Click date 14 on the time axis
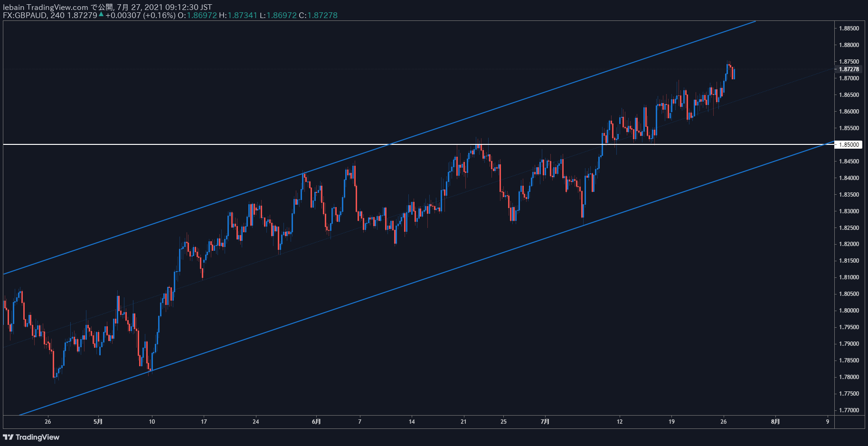868x446 pixels. point(412,422)
